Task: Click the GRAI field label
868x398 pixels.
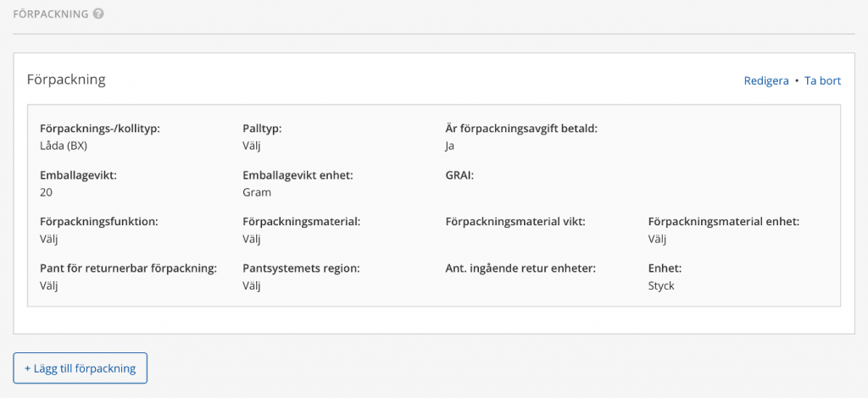Action: pyautogui.click(x=459, y=176)
